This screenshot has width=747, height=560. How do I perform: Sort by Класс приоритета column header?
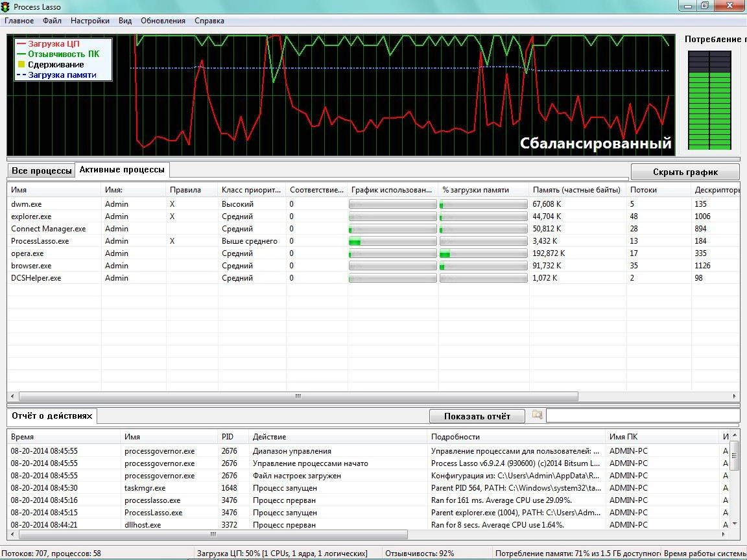[252, 189]
